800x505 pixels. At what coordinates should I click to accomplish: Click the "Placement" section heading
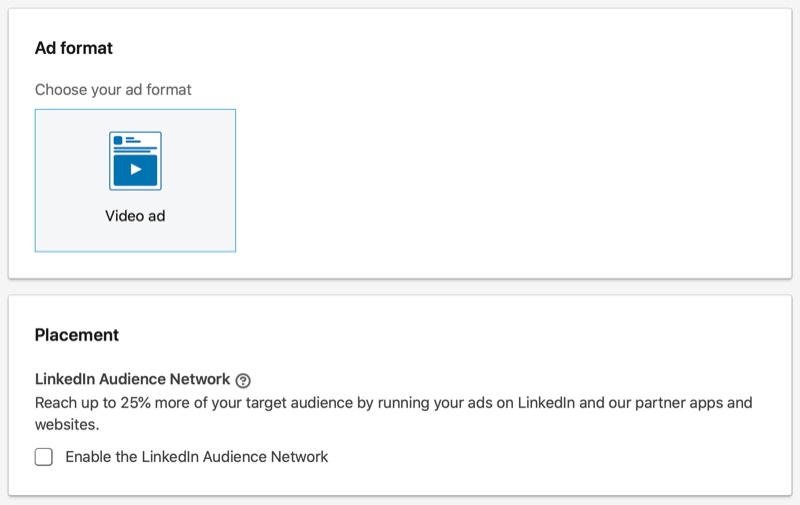(77, 335)
